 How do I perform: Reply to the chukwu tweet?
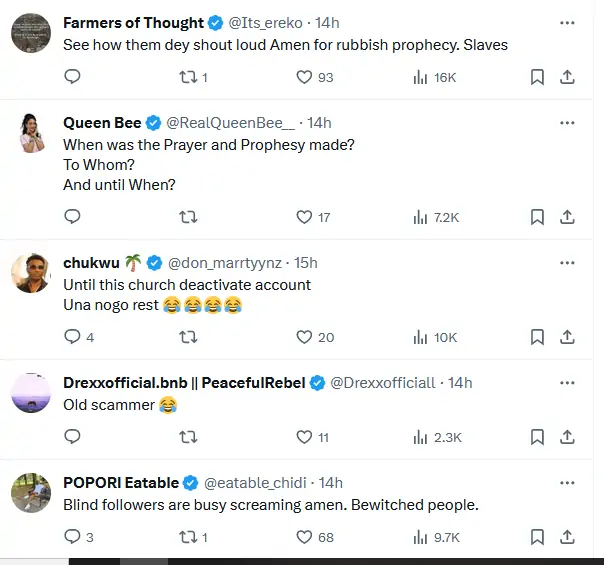click(x=72, y=337)
